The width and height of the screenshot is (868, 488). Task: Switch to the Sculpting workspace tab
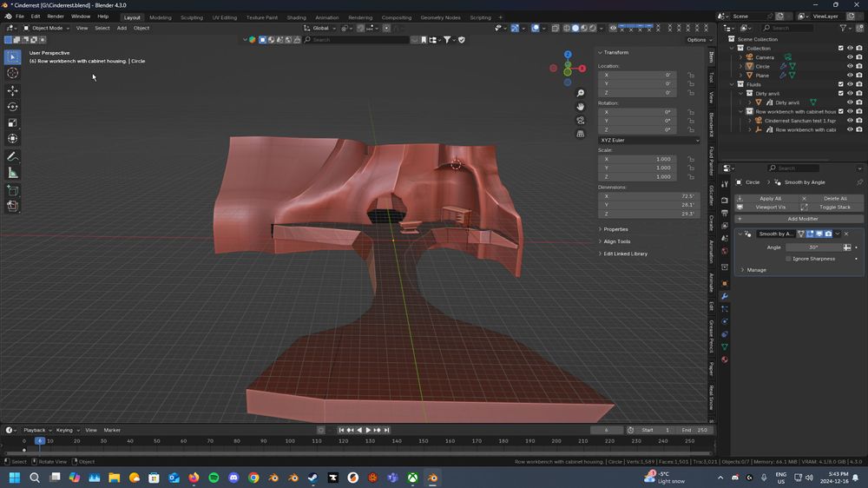[191, 17]
